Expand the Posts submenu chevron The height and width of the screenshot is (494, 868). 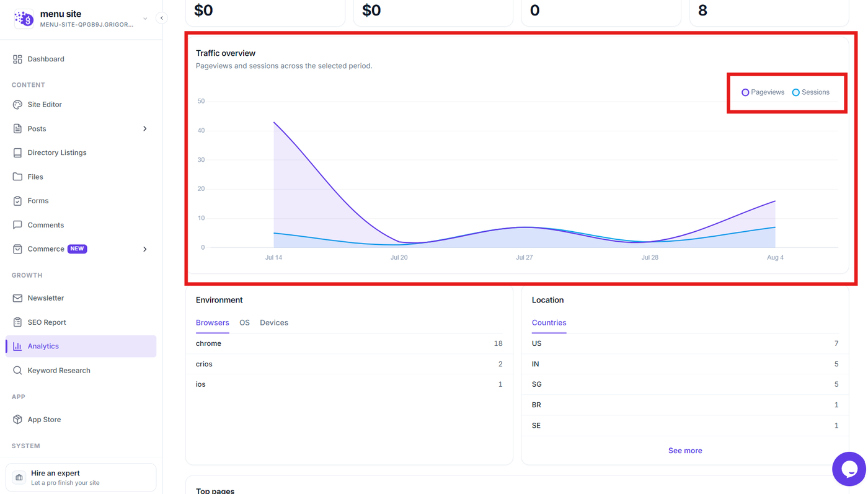click(145, 129)
